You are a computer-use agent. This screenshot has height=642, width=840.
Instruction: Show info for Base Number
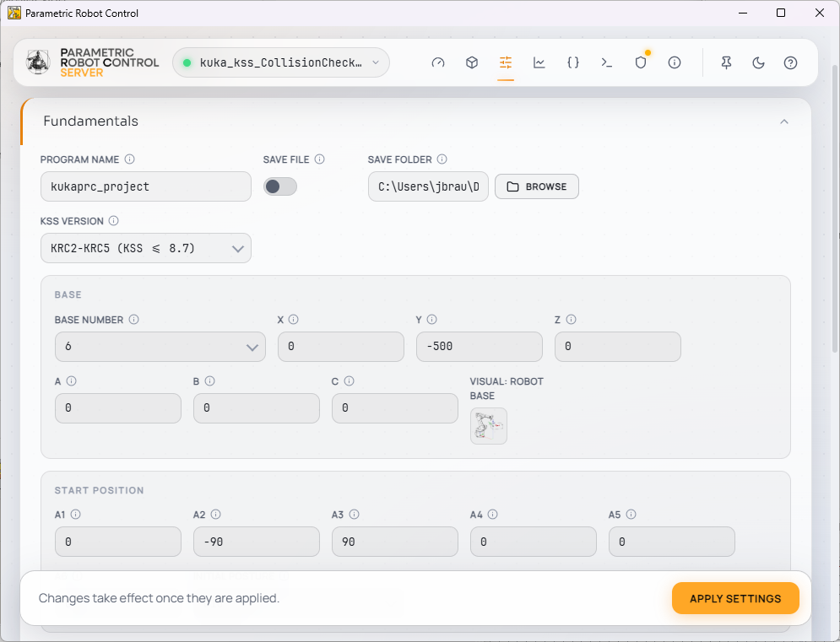(134, 319)
